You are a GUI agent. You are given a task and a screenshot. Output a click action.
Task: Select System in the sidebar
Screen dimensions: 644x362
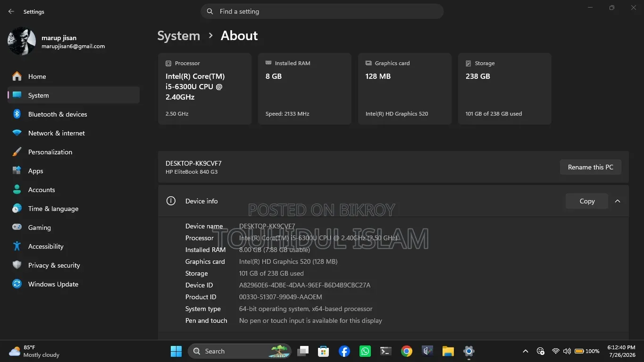coord(74,95)
